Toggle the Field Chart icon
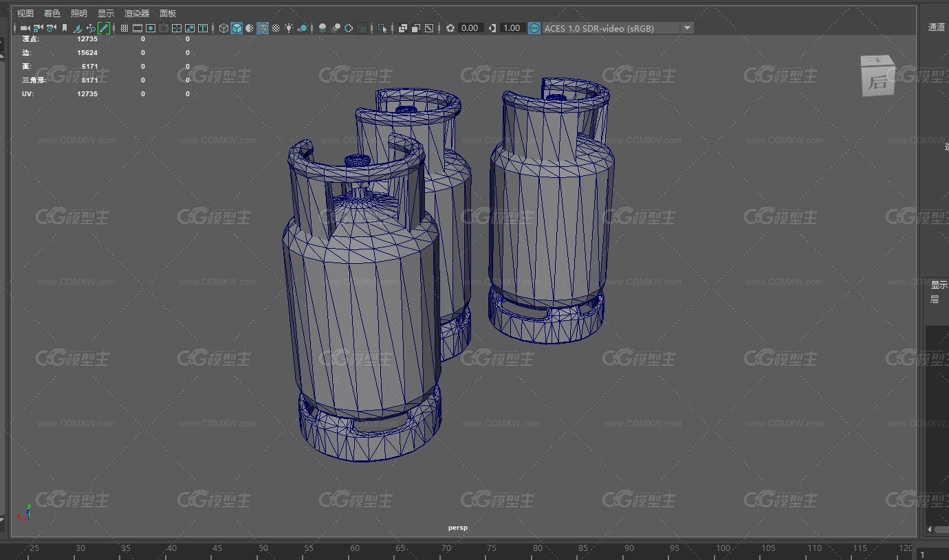 point(177,28)
